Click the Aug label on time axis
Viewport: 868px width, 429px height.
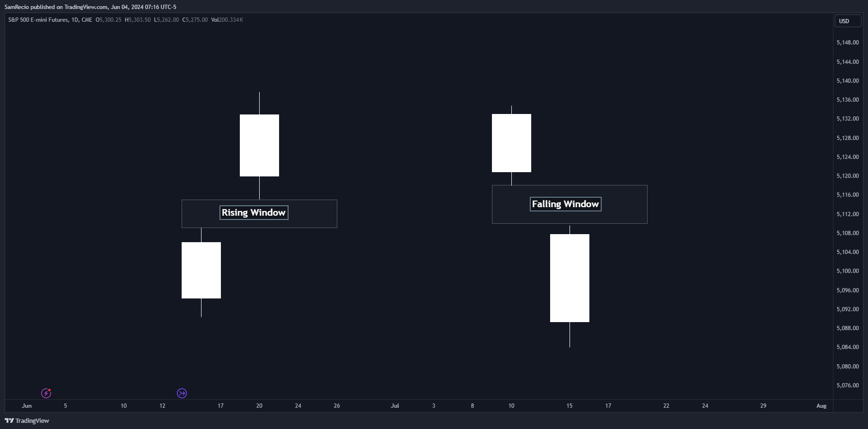point(821,406)
